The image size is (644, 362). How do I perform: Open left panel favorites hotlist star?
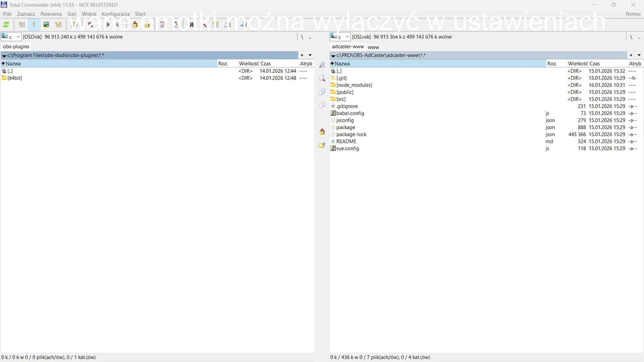point(302,55)
